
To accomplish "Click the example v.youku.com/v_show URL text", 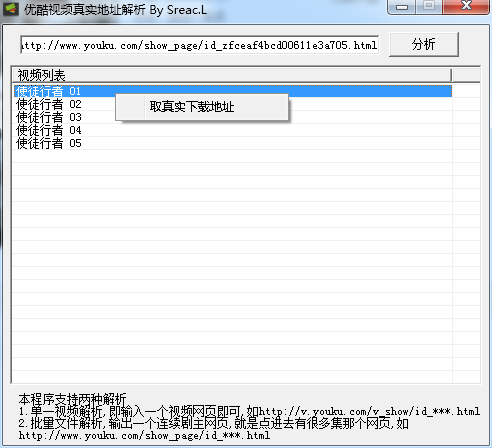I will click(x=369, y=411).
